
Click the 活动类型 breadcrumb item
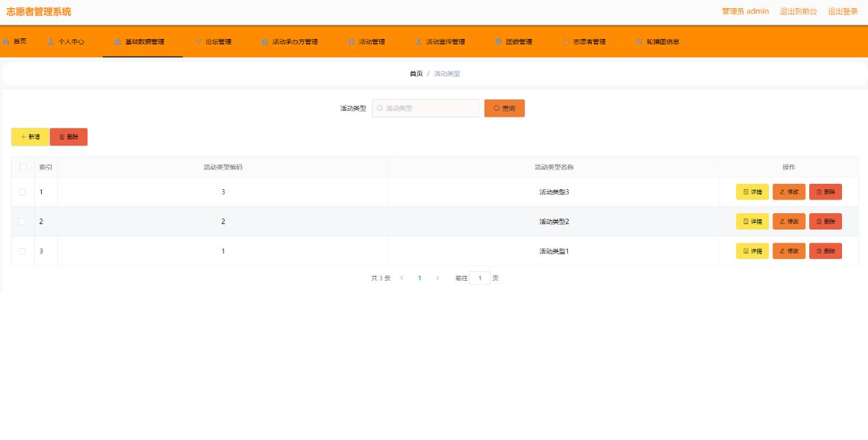(447, 74)
